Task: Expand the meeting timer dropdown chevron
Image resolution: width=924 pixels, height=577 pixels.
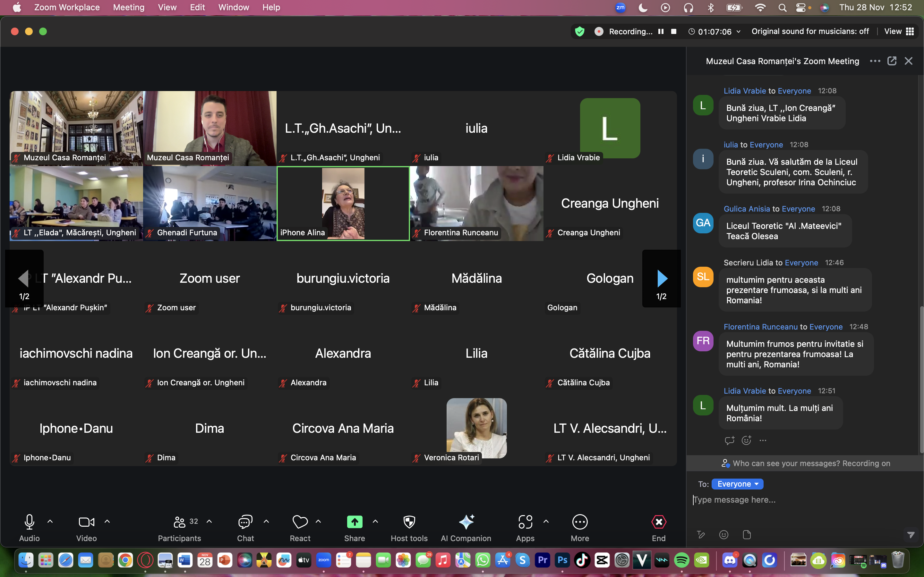Action: 739,31
